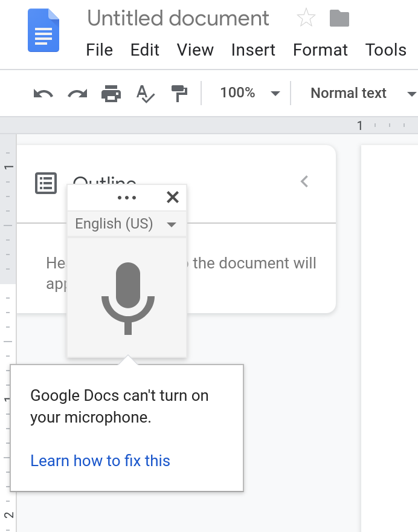
Task: Open the Tools menu
Action: pyautogui.click(x=386, y=50)
